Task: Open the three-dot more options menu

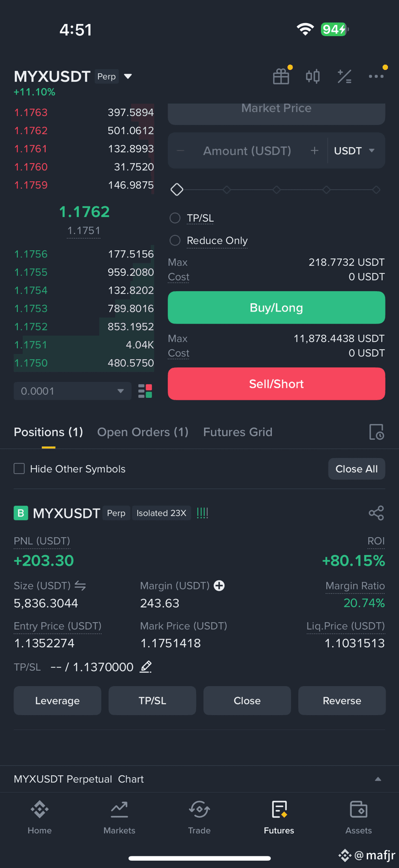Action: tap(376, 76)
